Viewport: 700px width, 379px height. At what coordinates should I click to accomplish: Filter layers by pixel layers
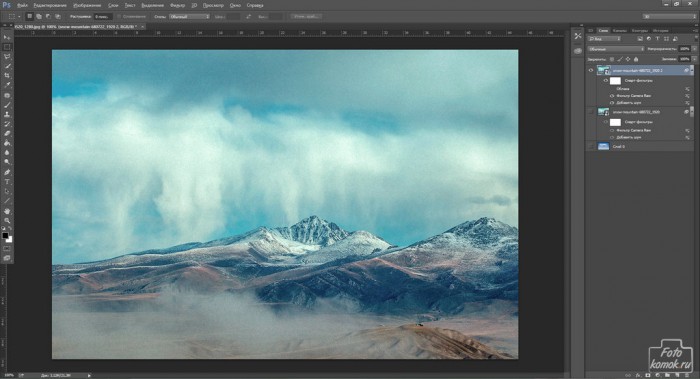coord(640,39)
